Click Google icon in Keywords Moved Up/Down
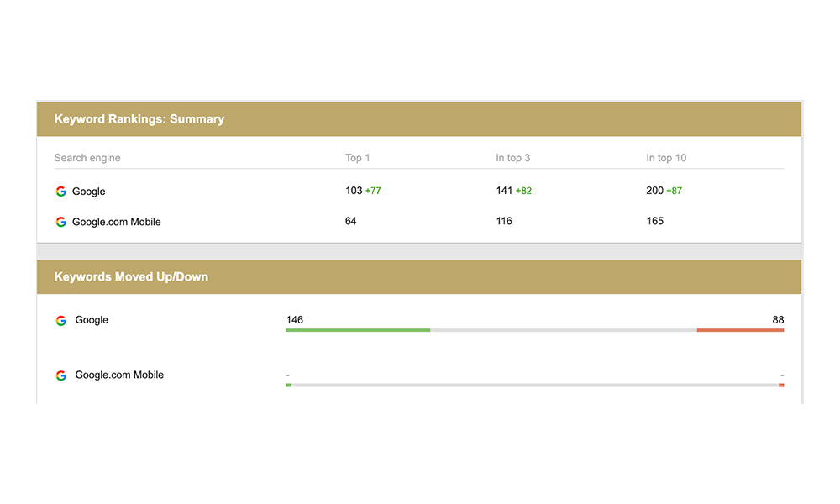Image resolution: width=840 pixels, height=504 pixels. [x=60, y=321]
